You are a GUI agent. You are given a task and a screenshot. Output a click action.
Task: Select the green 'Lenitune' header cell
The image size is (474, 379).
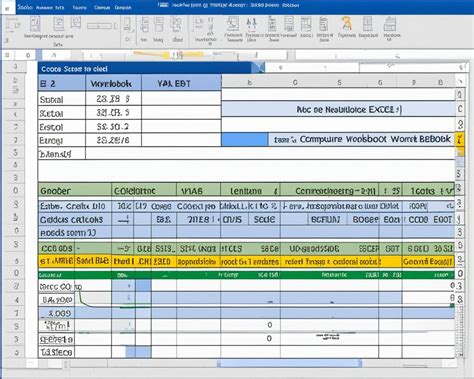250,191
